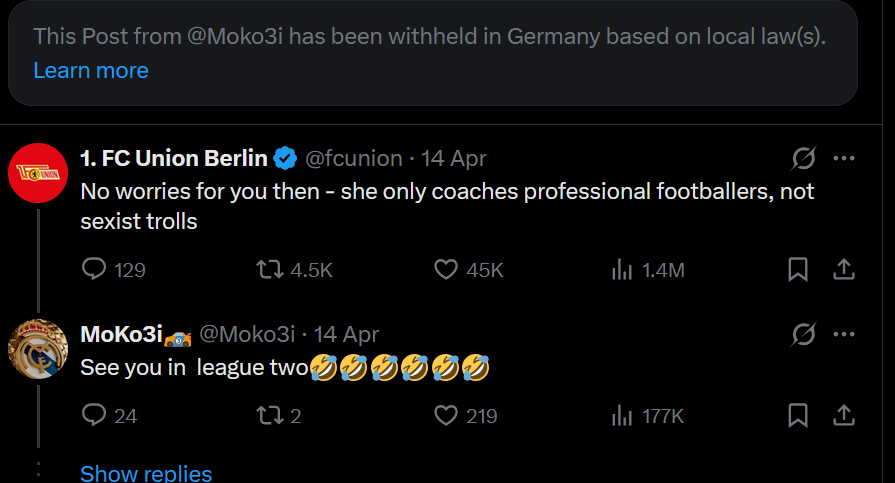Bookmark the FC Union Berlin post
The width and height of the screenshot is (895, 483).
tap(798, 269)
